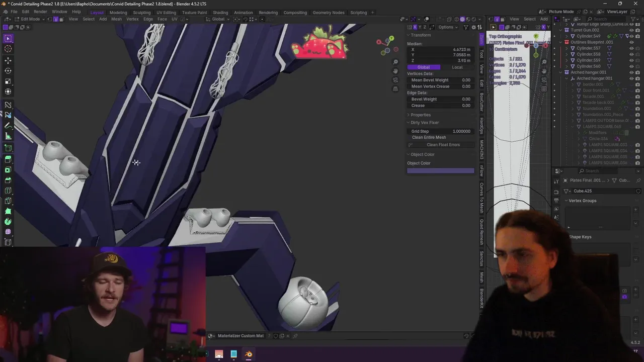Toggle camera view viewport icon

(x=395, y=80)
